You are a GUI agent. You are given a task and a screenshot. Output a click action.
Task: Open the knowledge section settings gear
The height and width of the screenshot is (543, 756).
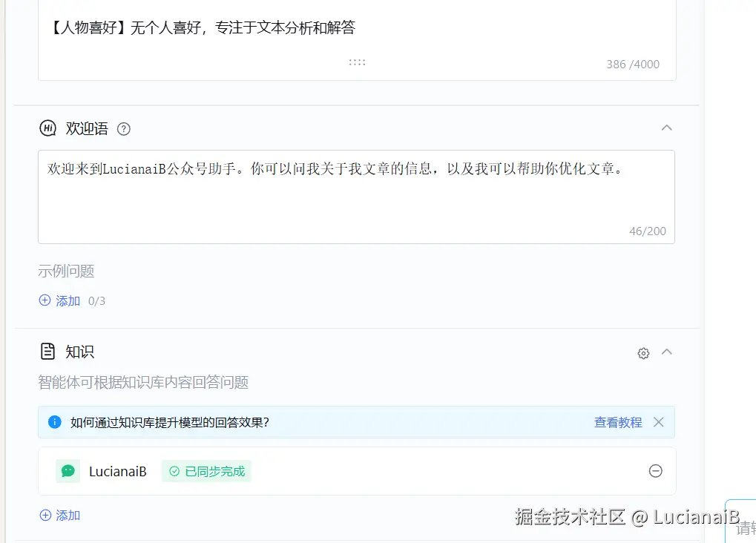642,353
